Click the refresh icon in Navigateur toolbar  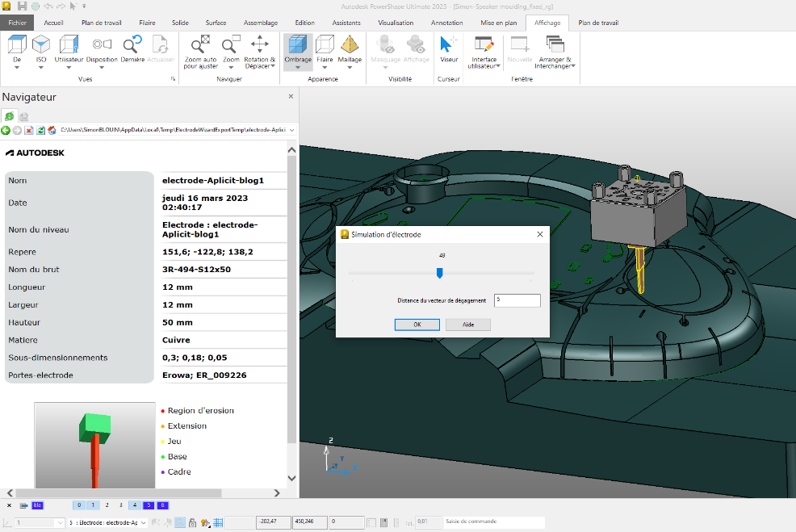(x=40, y=130)
